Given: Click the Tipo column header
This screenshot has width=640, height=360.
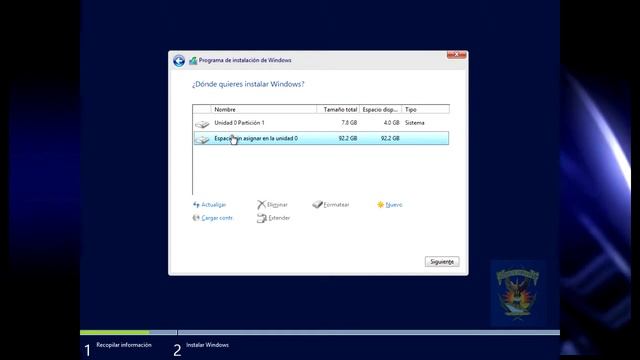Looking at the screenshot, I should [425, 109].
